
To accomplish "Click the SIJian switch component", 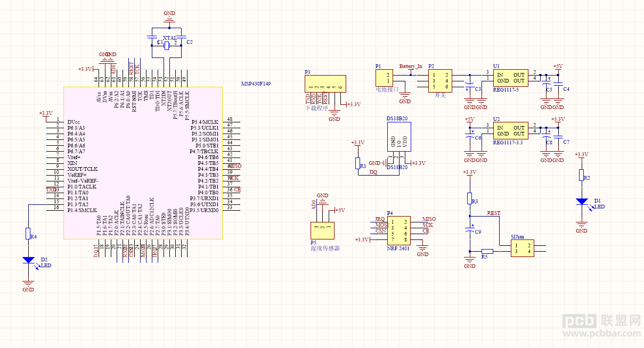I will [x=523, y=248].
